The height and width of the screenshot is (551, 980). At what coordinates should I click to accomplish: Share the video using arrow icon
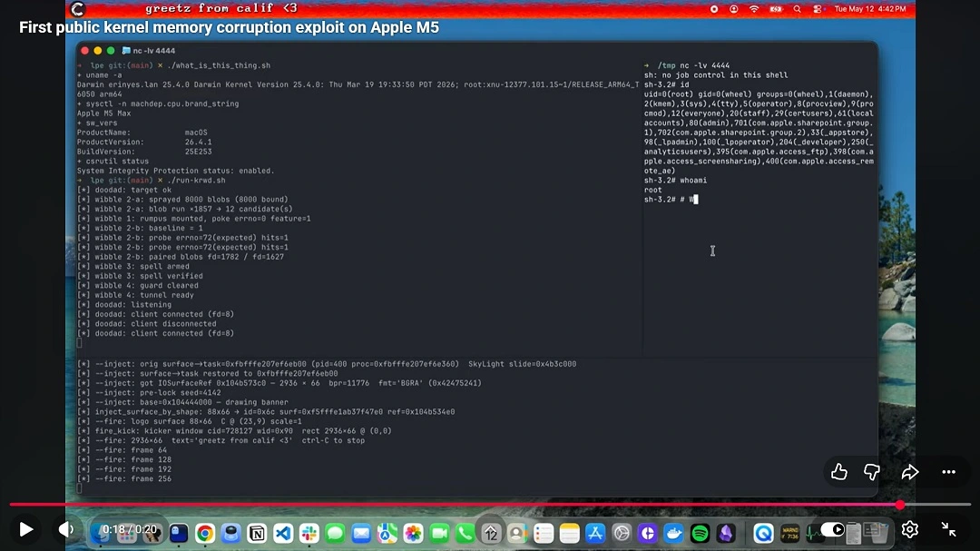click(910, 471)
